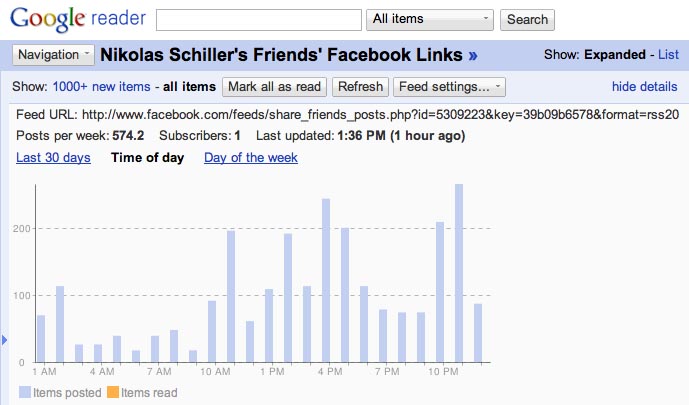Click the orange Items read legend swatch
Image resolution: width=689 pixels, height=405 pixels.
113,392
